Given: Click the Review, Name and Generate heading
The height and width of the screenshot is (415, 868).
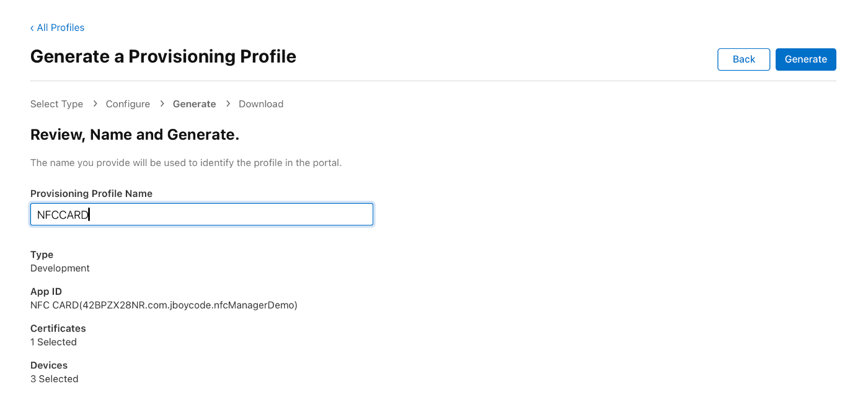Looking at the screenshot, I should click(x=135, y=134).
